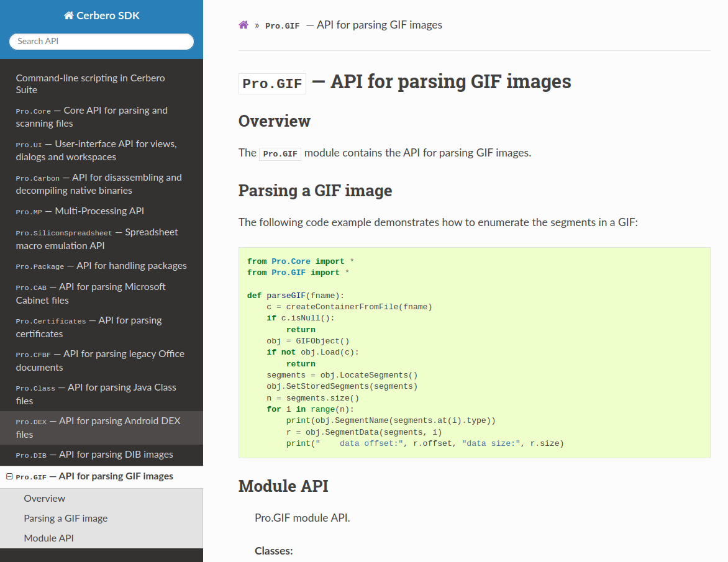Click the Classes: label

[273, 551]
